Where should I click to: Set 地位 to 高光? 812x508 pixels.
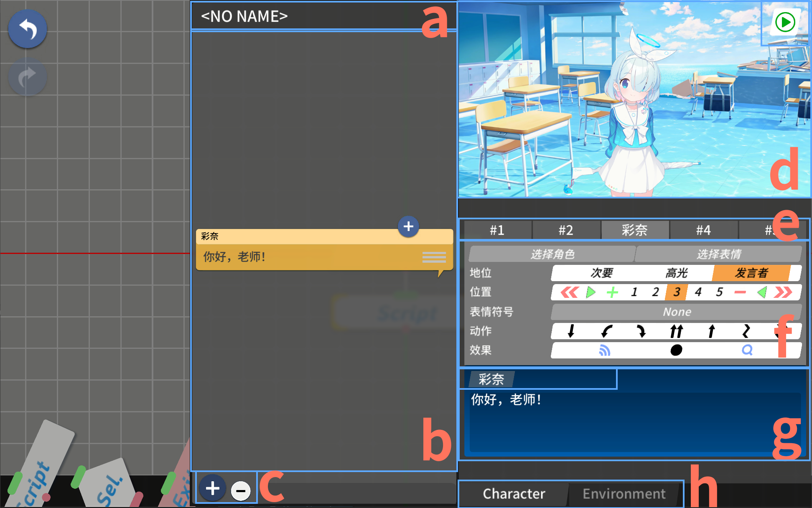(x=676, y=273)
